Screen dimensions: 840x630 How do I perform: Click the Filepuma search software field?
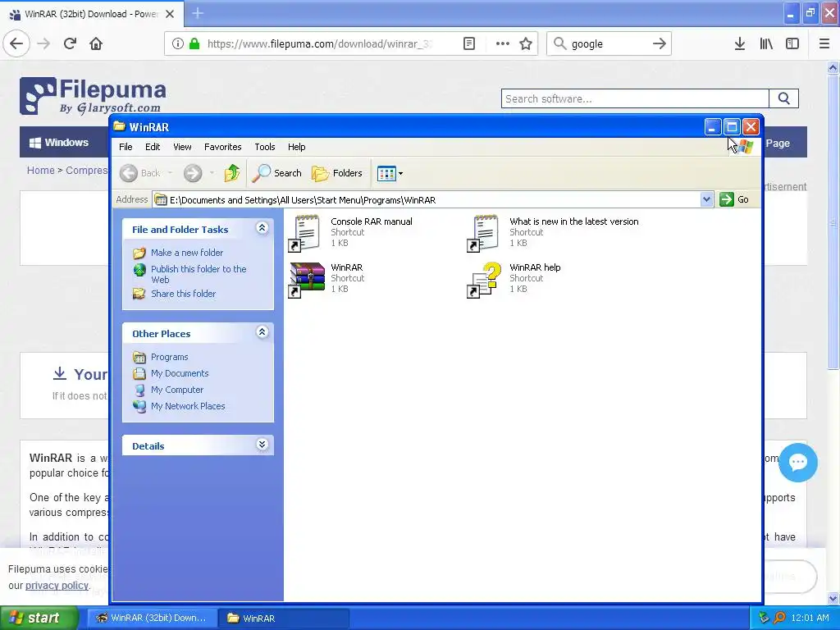635,98
